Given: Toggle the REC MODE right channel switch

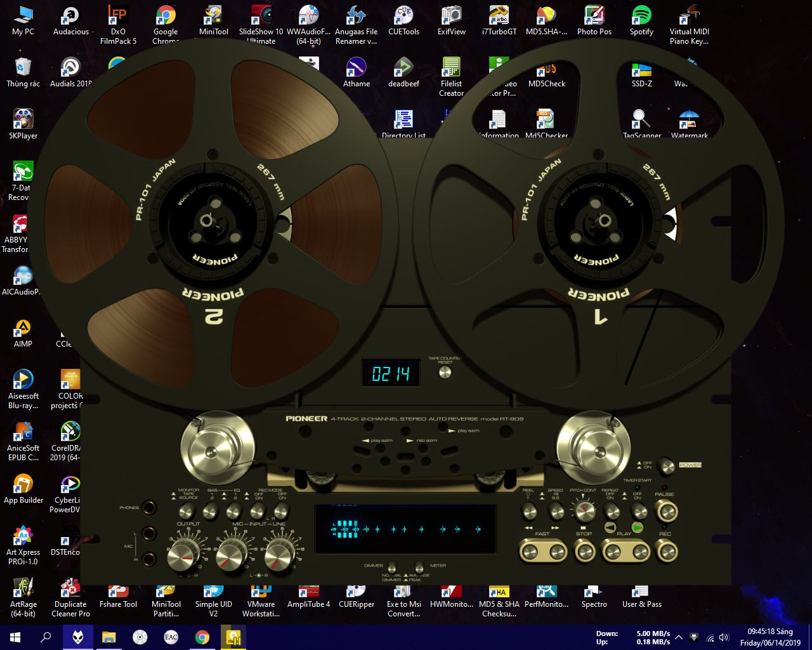Looking at the screenshot, I should tap(281, 510).
